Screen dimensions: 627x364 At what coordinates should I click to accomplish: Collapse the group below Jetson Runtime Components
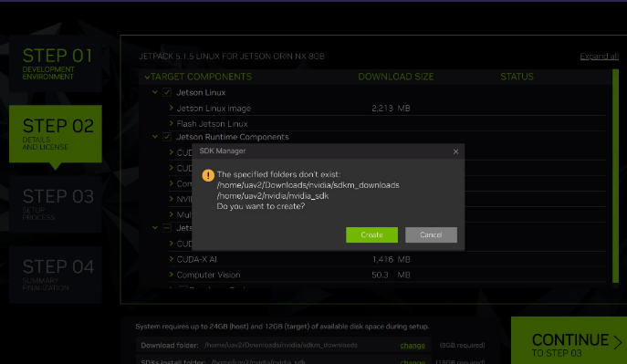(155, 228)
